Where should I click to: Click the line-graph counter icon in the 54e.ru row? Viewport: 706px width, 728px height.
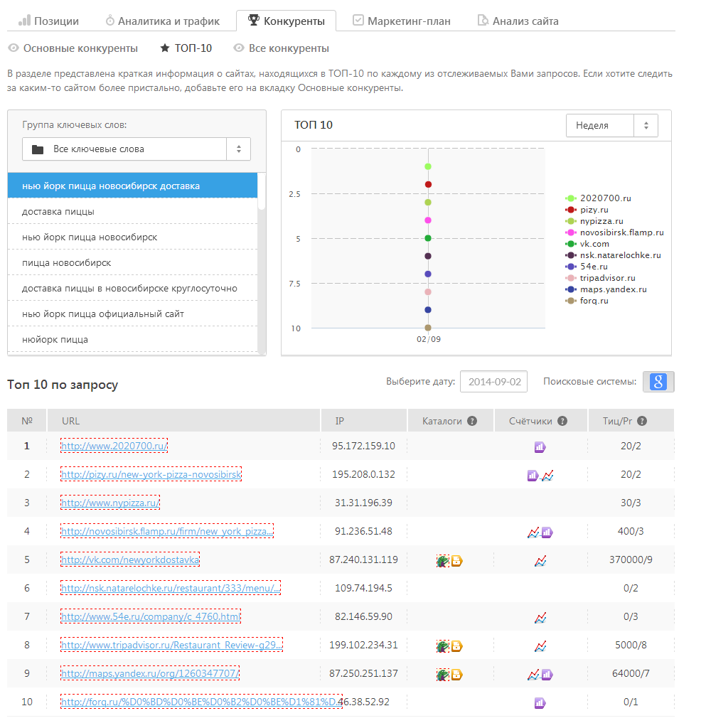(540, 618)
